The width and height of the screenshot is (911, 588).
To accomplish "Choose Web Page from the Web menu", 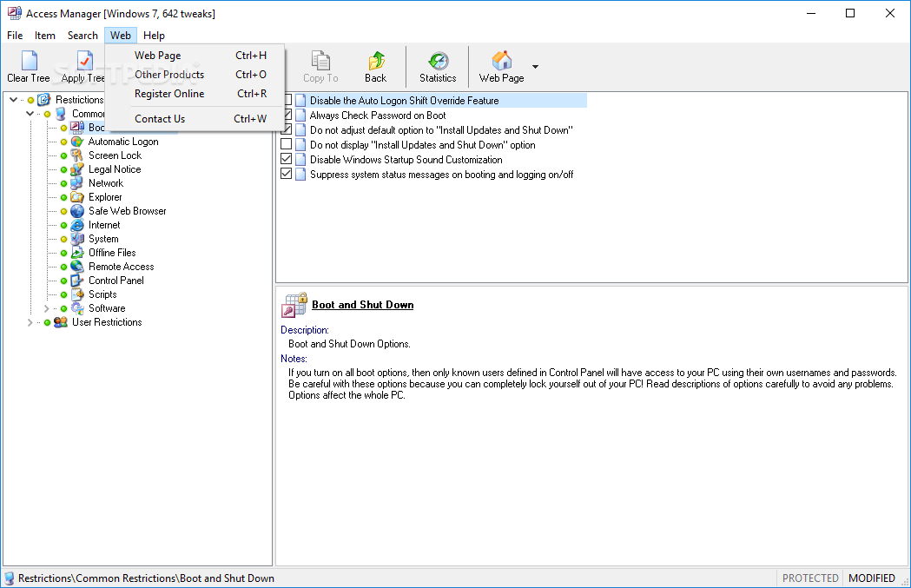I will coord(195,56).
